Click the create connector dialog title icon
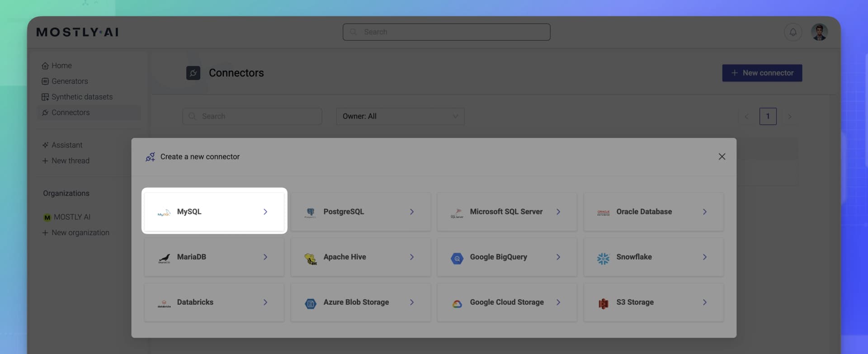868x354 pixels. pos(150,157)
